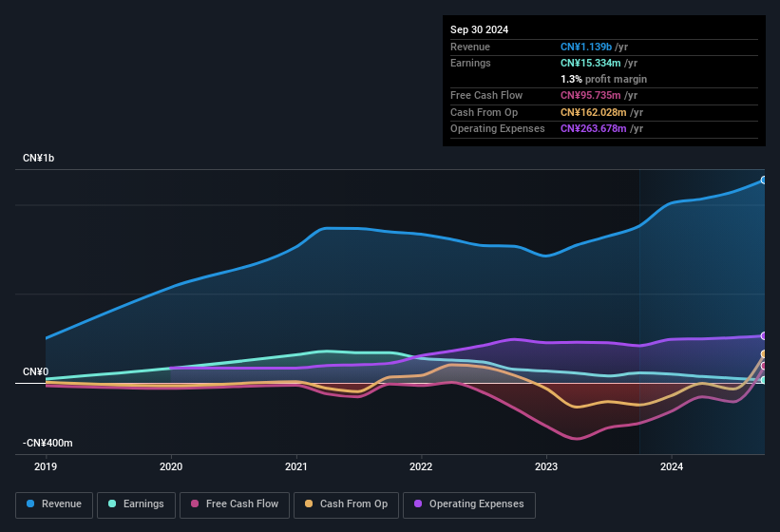Toggle the Earnings series legend button
Viewport: 780px width, 532px height.
tap(136, 504)
